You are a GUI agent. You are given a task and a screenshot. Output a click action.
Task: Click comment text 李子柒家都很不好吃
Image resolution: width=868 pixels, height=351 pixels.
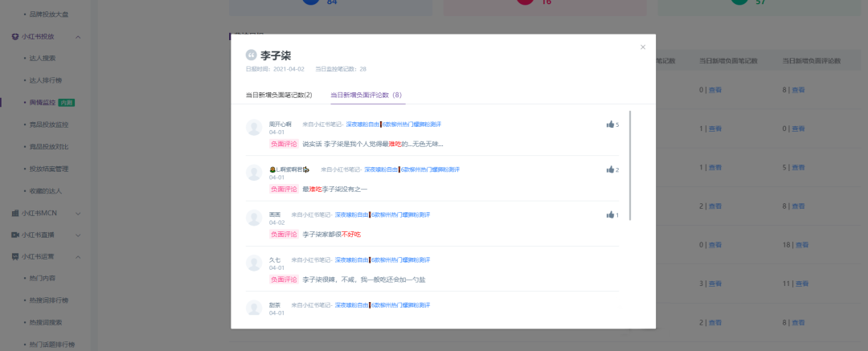[x=332, y=235]
